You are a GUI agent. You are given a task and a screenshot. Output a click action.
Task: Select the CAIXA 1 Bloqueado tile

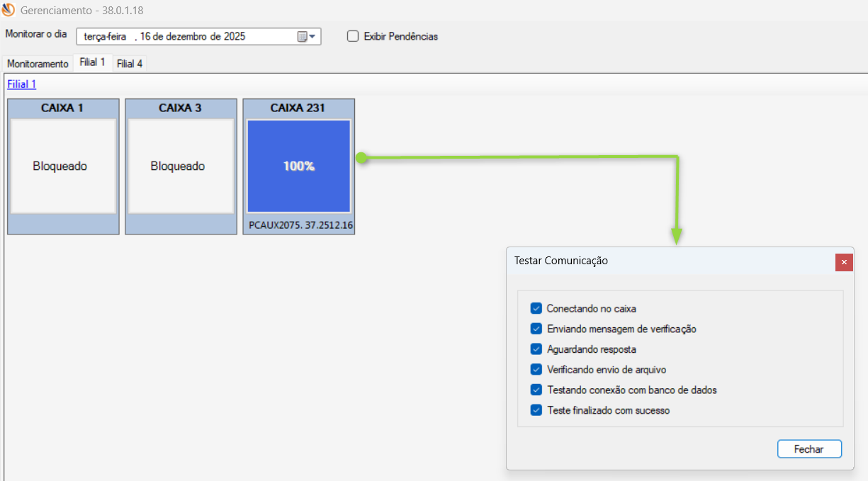[63, 166]
